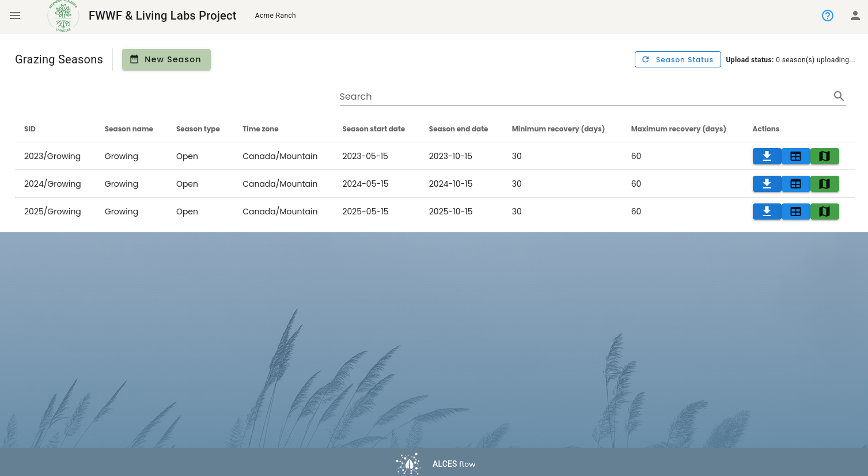Click the search magnifier icon

coord(839,96)
